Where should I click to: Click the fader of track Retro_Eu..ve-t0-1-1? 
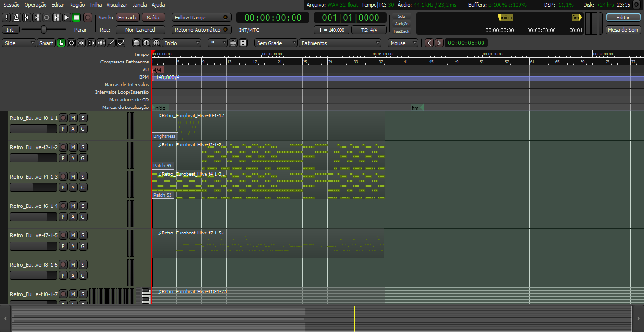pyautogui.click(x=33, y=129)
